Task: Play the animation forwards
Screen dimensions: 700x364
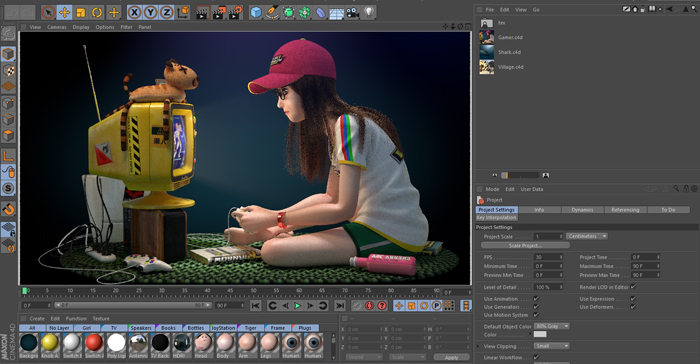Action: 297,305
